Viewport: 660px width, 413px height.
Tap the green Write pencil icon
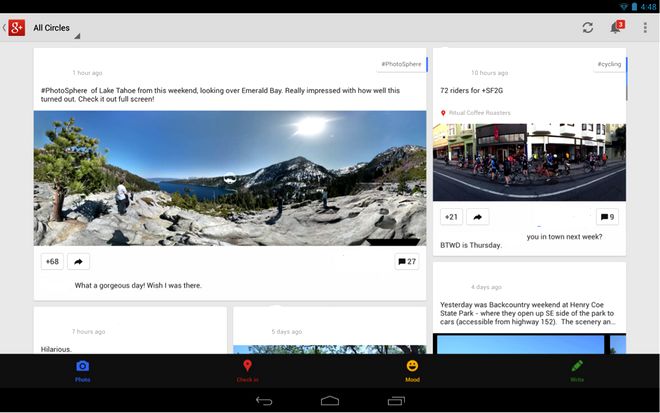click(577, 367)
